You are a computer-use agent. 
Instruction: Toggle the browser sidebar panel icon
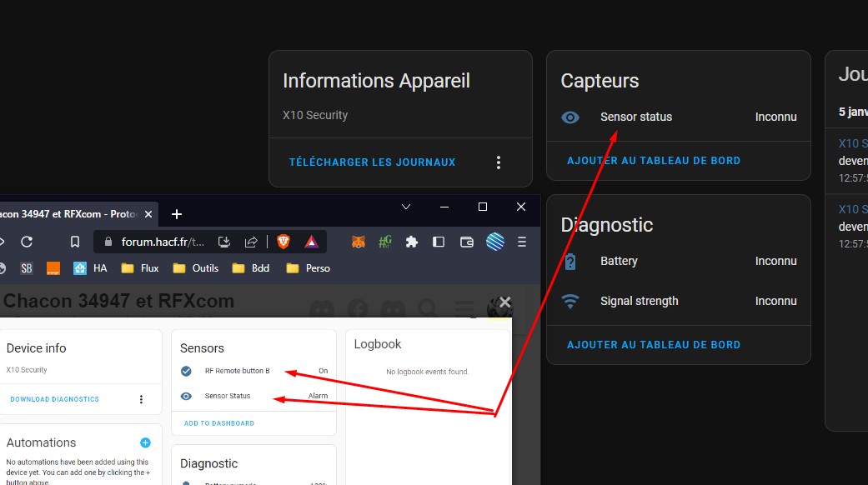coord(439,242)
